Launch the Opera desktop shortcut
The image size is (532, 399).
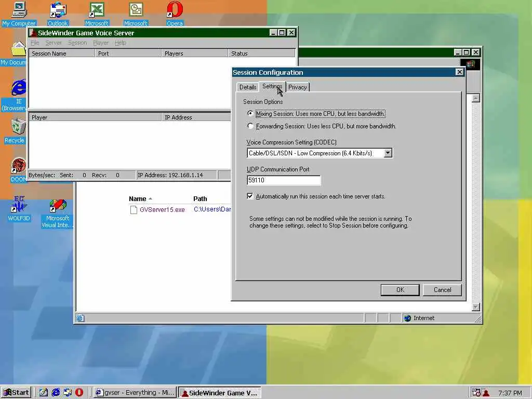tap(175, 14)
